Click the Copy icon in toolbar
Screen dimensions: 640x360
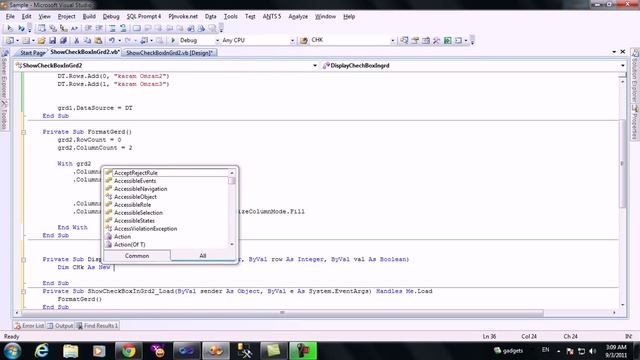(x=87, y=40)
